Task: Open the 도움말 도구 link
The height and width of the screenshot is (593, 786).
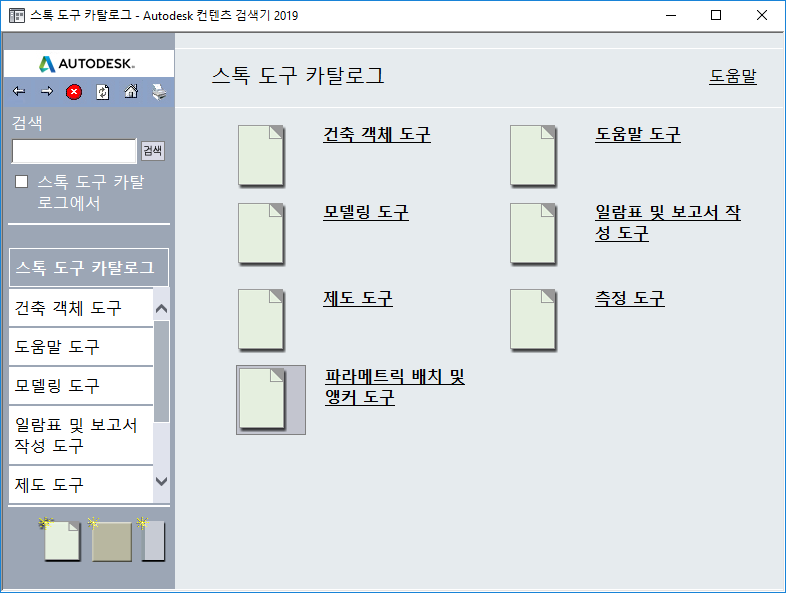Action: (638, 134)
